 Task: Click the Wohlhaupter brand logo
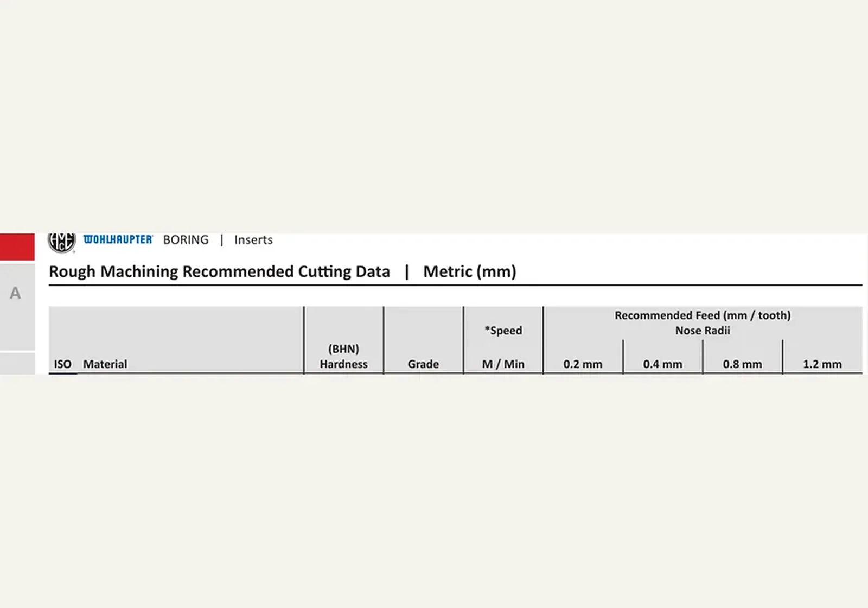tap(118, 239)
